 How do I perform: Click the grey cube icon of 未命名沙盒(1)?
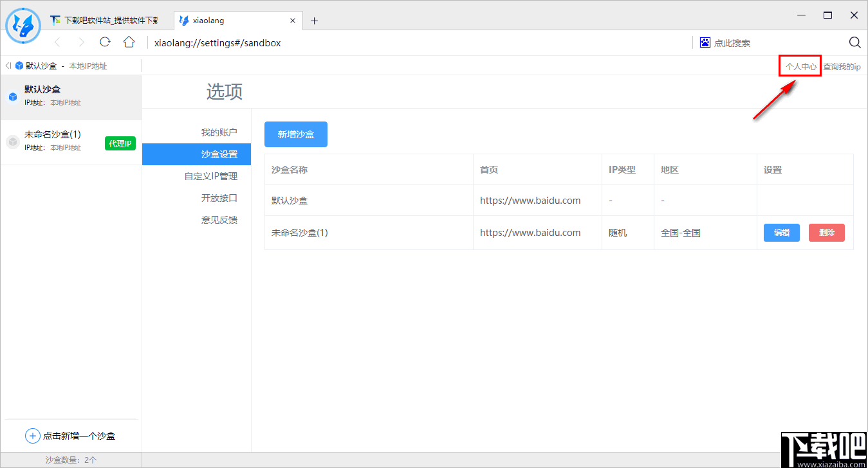tap(12, 142)
